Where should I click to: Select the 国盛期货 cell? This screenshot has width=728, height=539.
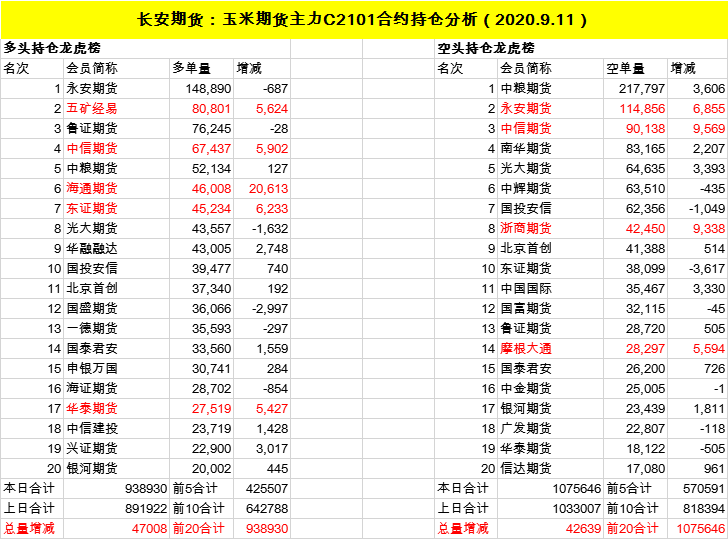pos(117,308)
